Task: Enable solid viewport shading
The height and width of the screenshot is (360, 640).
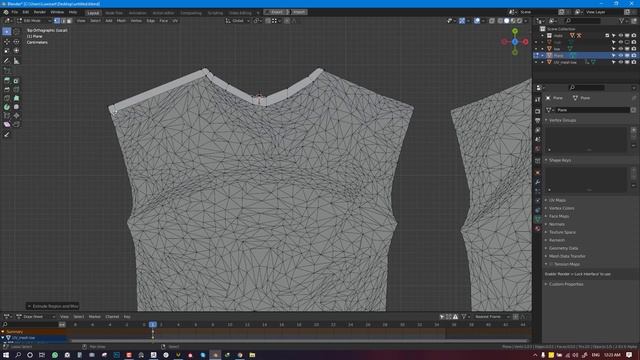Action: [x=507, y=20]
